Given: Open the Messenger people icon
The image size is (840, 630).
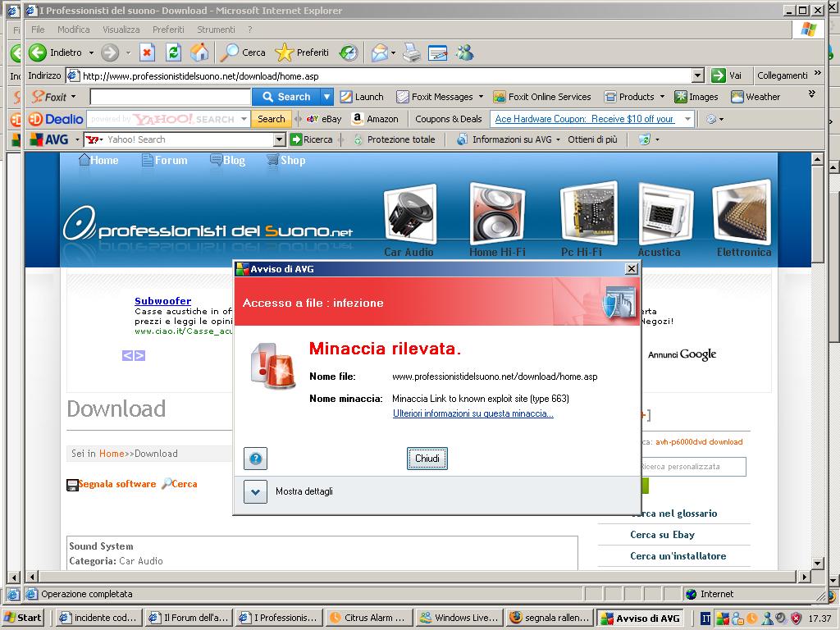Looking at the screenshot, I should [x=465, y=52].
